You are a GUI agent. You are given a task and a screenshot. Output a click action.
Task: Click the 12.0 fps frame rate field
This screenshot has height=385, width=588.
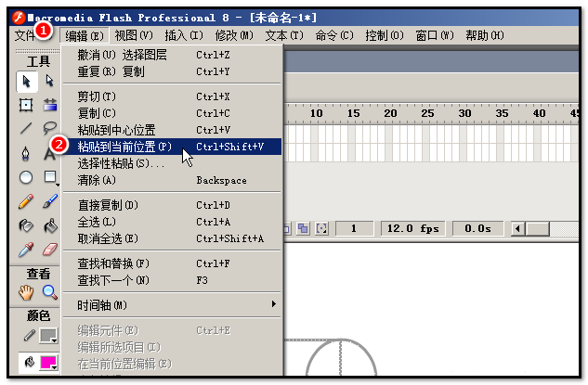[412, 228]
